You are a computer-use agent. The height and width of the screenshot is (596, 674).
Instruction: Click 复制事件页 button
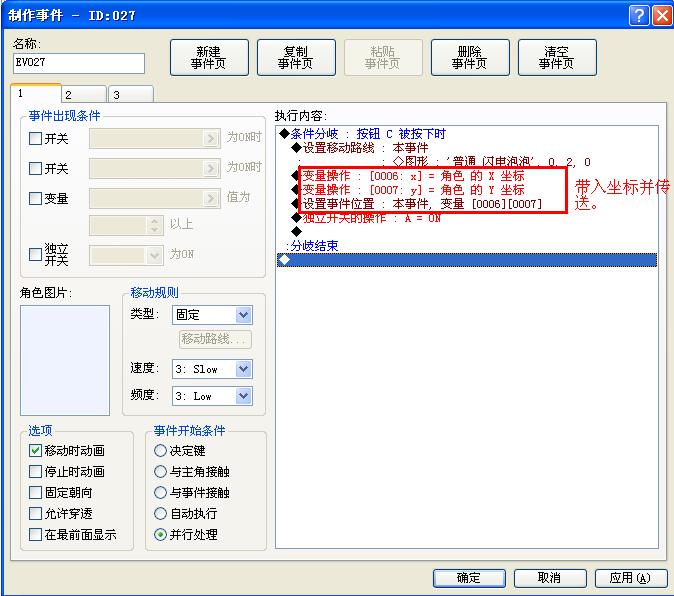click(296, 58)
